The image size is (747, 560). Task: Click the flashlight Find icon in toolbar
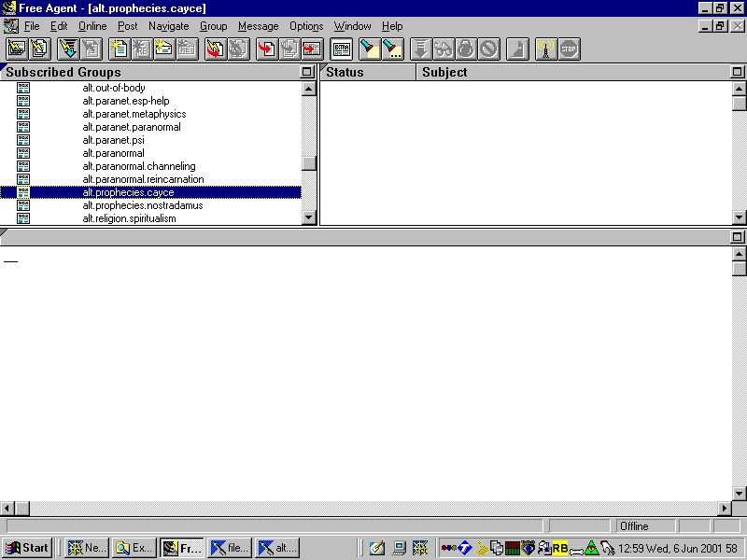tap(370, 49)
